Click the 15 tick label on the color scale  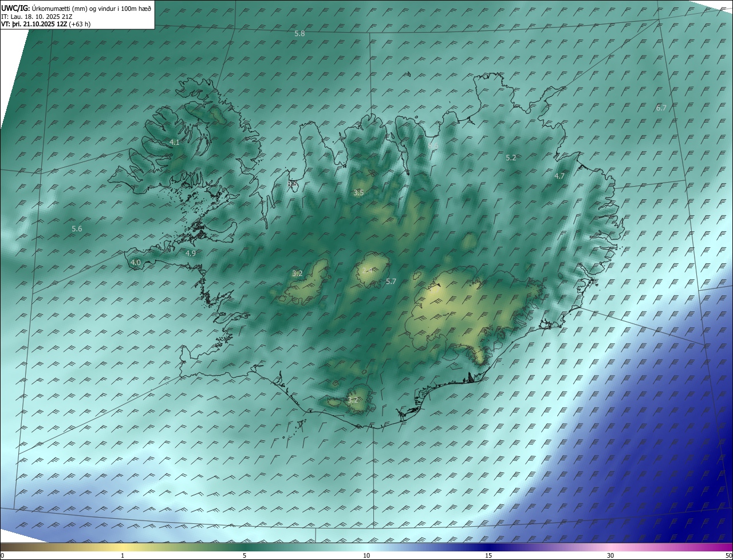point(488,556)
